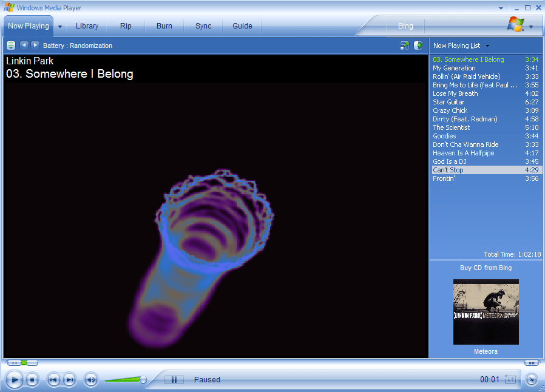Hide the playlist pane using toggle icon

click(418, 46)
